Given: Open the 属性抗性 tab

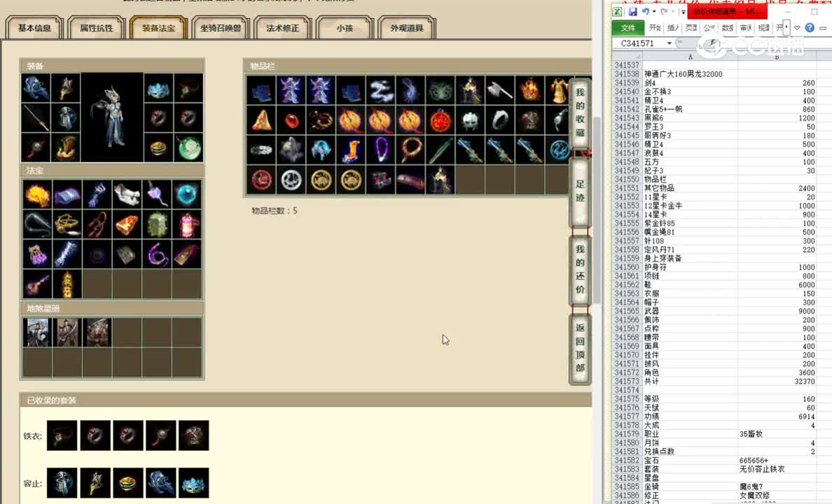Looking at the screenshot, I should 97,28.
